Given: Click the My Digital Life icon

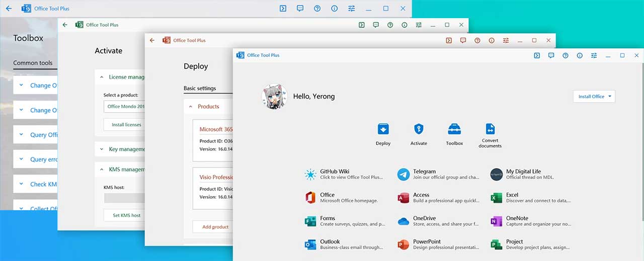Looking at the screenshot, I should tap(496, 175).
